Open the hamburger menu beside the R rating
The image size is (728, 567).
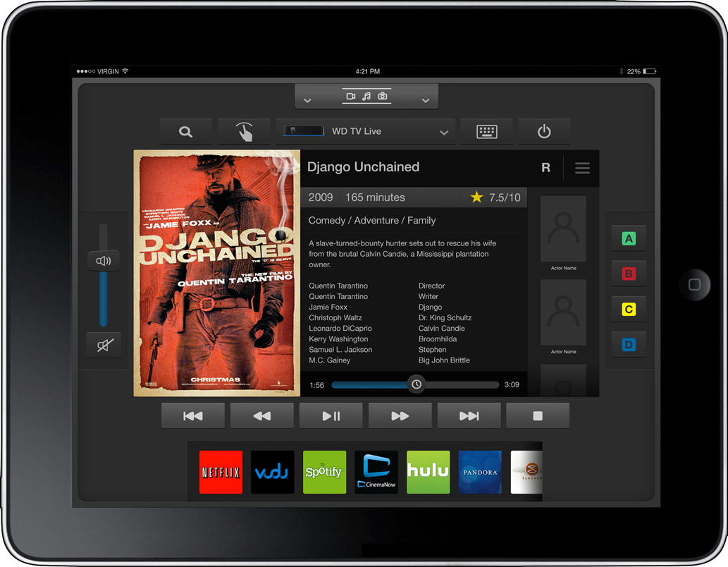tap(582, 168)
